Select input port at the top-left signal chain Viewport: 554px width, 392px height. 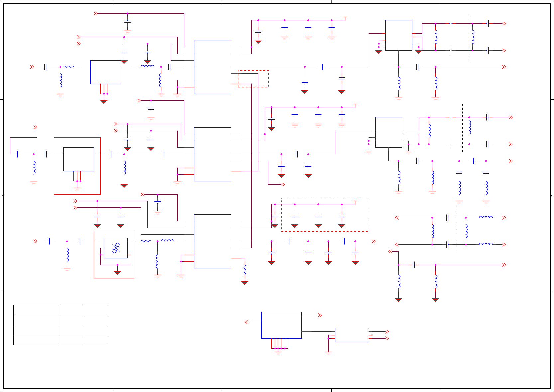pyautogui.click(x=32, y=67)
